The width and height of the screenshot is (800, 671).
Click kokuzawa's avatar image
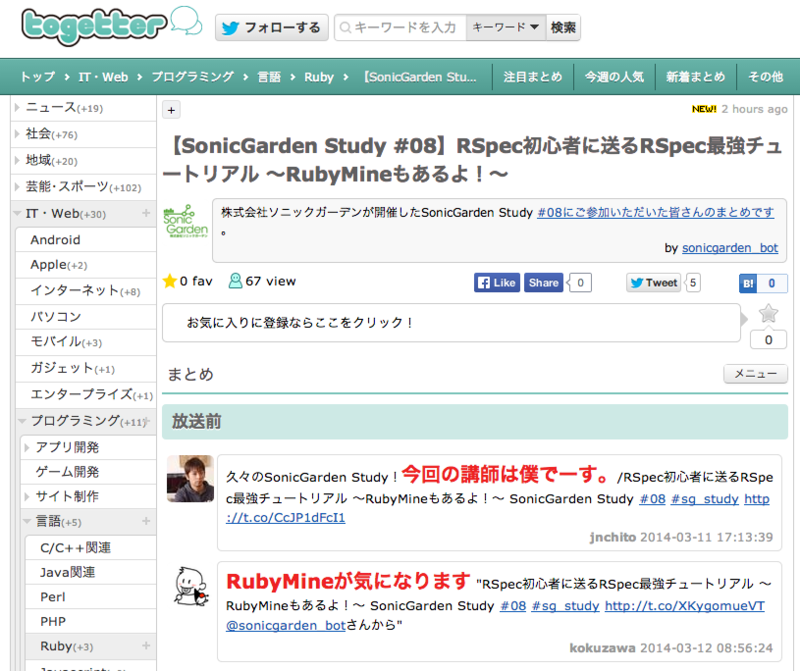click(x=191, y=586)
